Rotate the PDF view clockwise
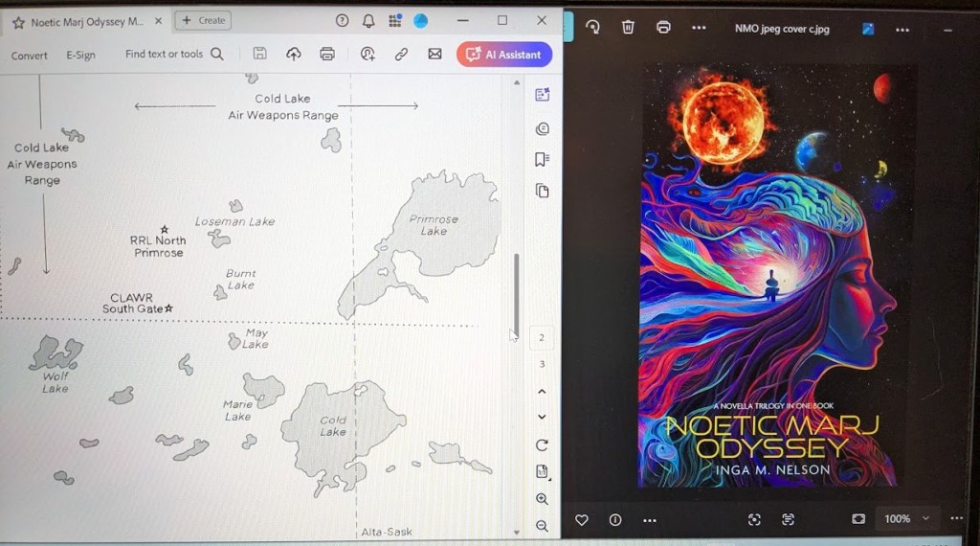The width and height of the screenshot is (980, 546). coord(542,445)
